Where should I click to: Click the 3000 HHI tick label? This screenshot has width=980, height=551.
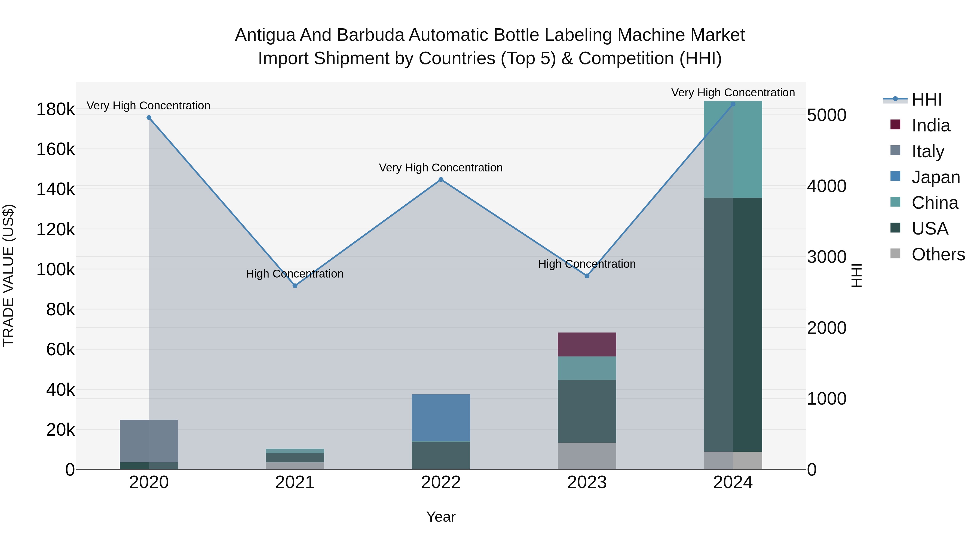click(x=827, y=257)
